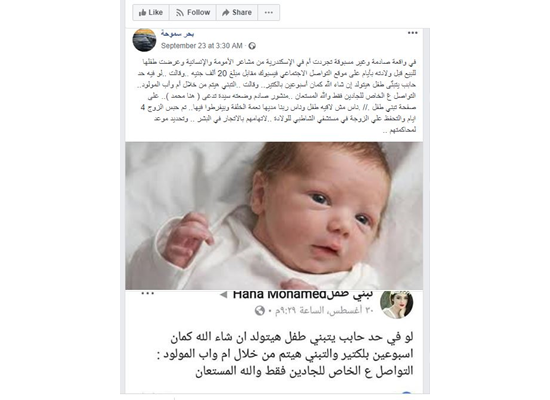Click the RSS feed icon in the Follow button
Screen dimensions: 550x400
point(180,13)
